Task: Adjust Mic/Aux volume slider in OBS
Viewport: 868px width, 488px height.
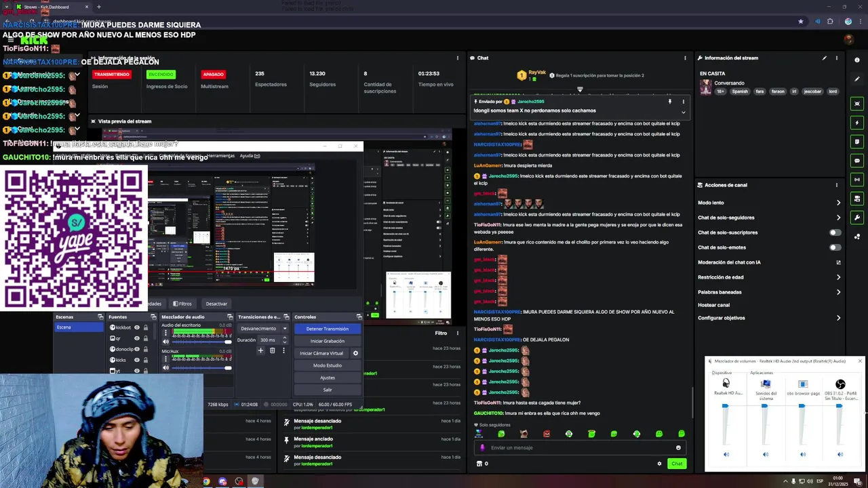Action: tap(201, 367)
